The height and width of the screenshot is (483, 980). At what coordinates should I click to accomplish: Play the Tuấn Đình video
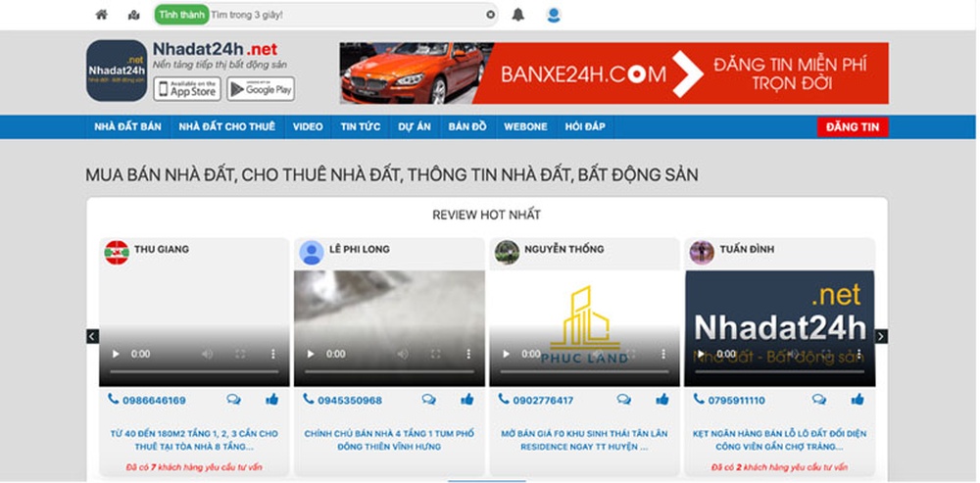702,354
